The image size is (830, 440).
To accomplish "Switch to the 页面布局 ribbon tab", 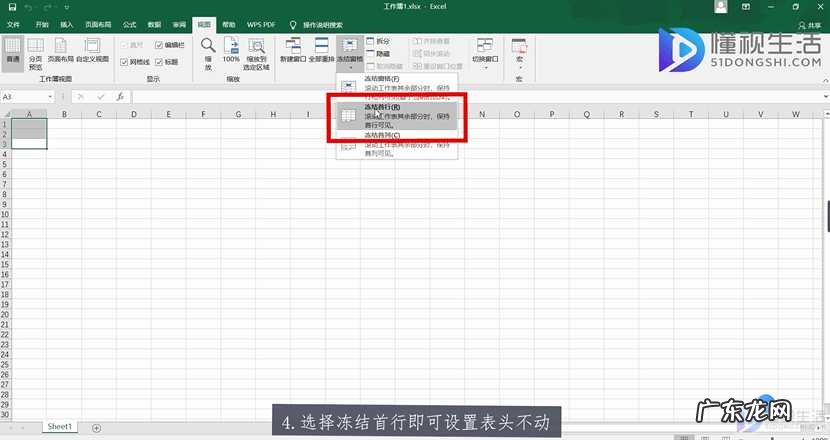I will [x=98, y=24].
